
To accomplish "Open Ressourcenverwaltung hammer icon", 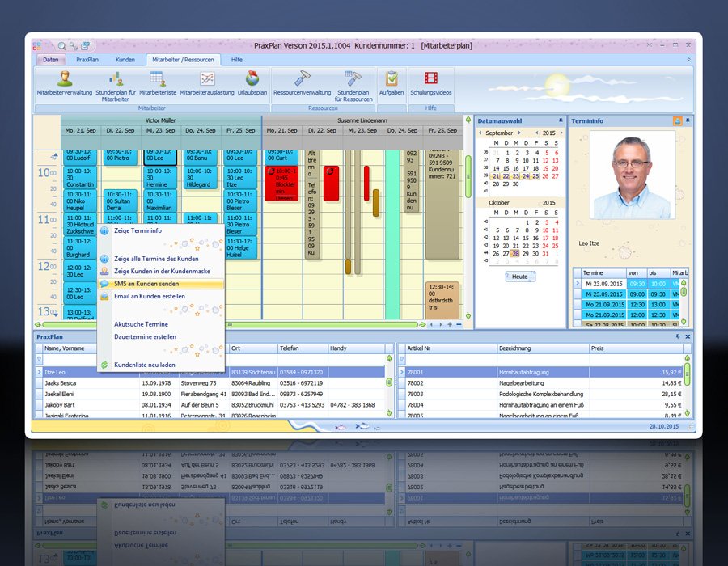I will [x=303, y=83].
